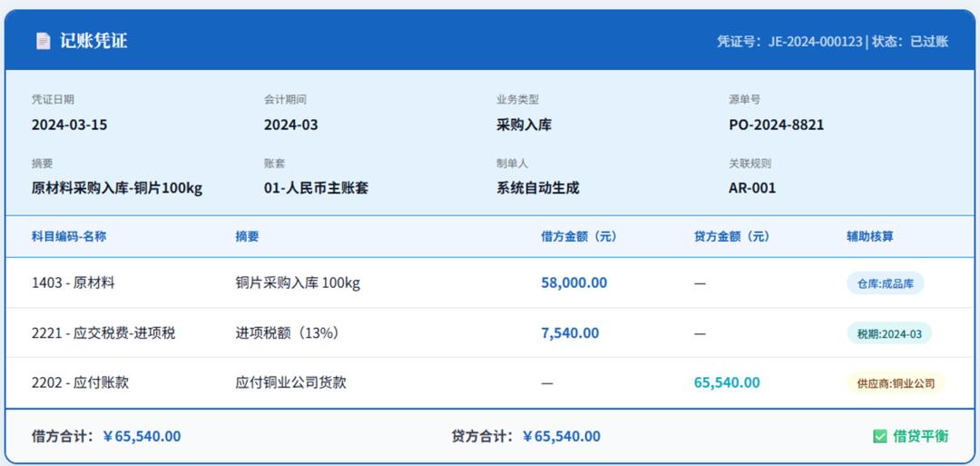Click the 会计期间 field label
This screenshot has height=466, width=980.
point(285,99)
